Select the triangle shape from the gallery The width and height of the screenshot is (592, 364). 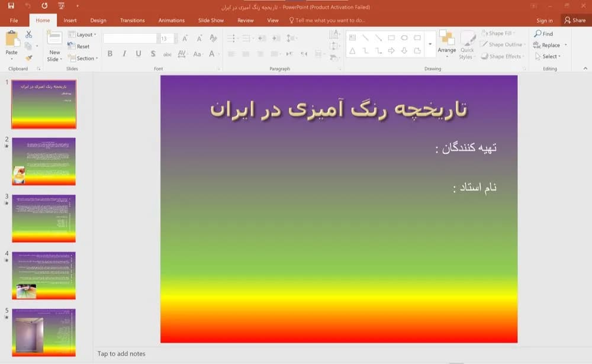pyautogui.click(x=352, y=50)
